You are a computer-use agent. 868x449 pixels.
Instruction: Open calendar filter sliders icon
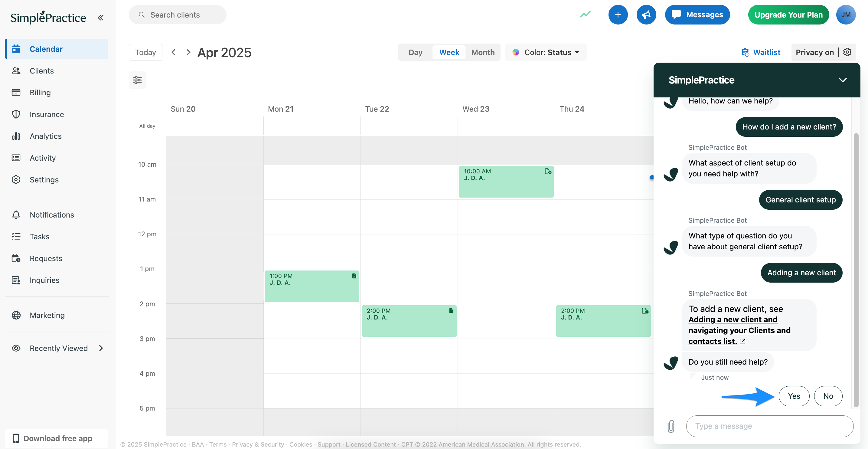tap(138, 80)
